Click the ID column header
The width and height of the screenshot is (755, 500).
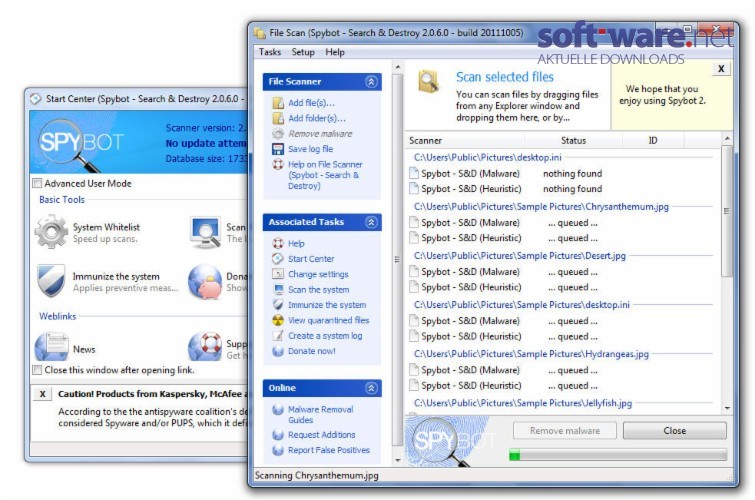point(652,141)
